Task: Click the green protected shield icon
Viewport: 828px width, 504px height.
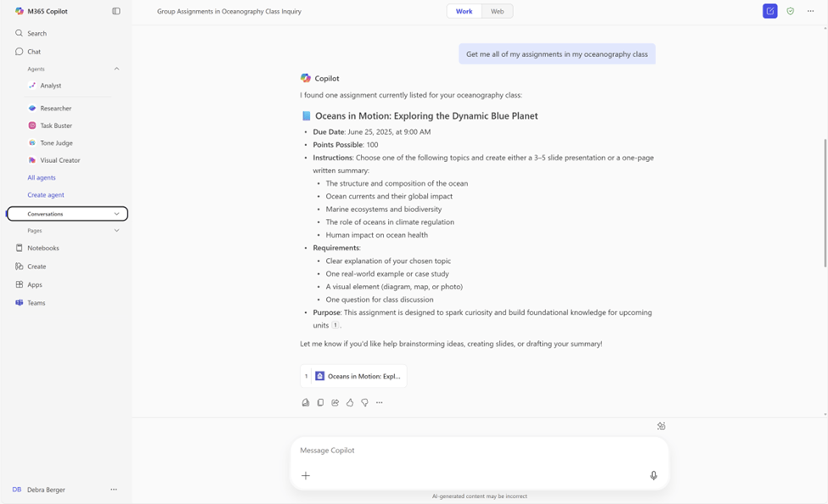Action: pyautogui.click(x=789, y=10)
